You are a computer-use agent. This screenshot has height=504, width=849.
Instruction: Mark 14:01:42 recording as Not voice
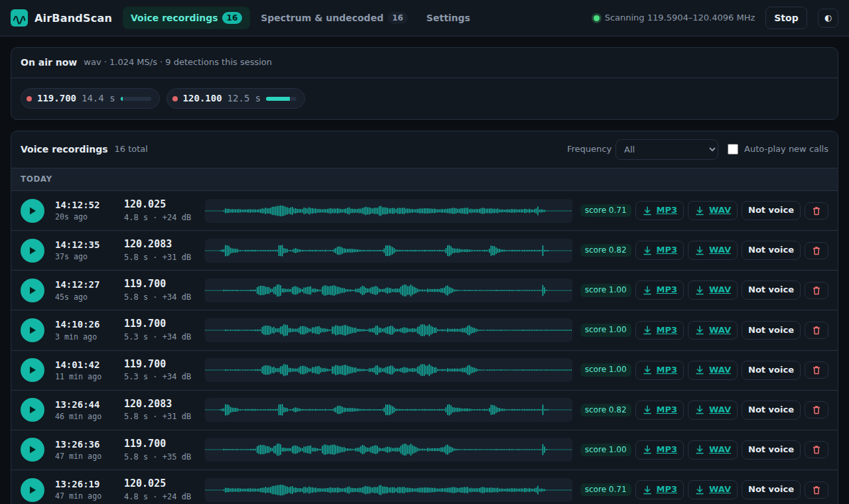click(771, 370)
